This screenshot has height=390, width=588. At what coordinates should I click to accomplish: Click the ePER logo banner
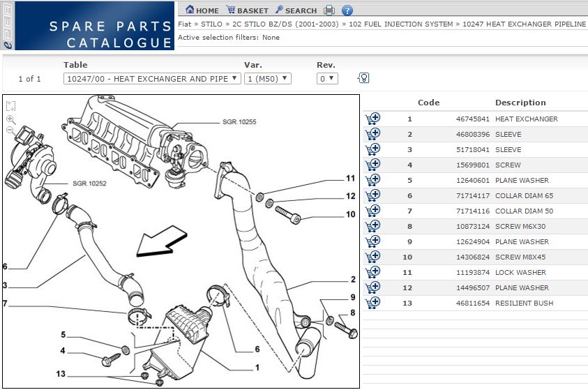pos(87,26)
